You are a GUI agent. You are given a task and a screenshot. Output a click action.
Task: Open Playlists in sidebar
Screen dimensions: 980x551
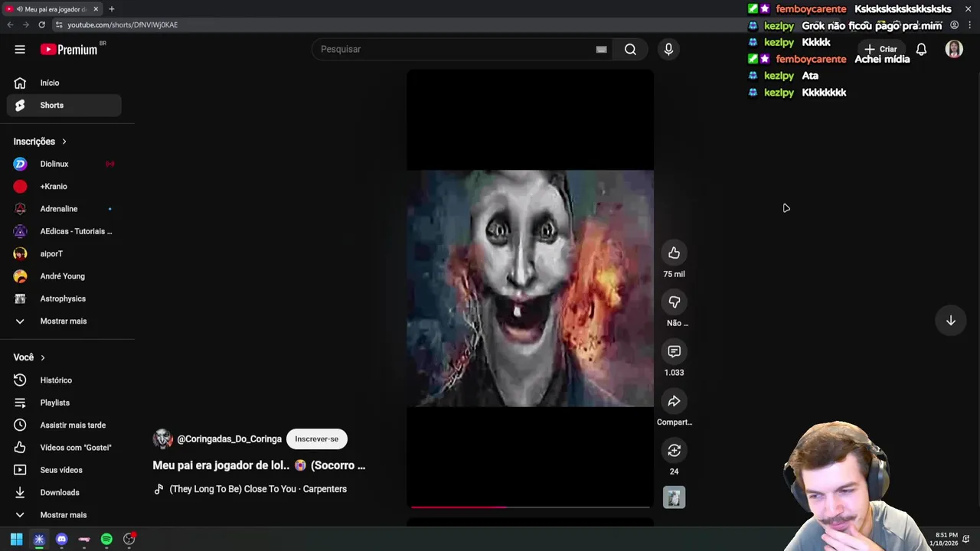pos(64,403)
